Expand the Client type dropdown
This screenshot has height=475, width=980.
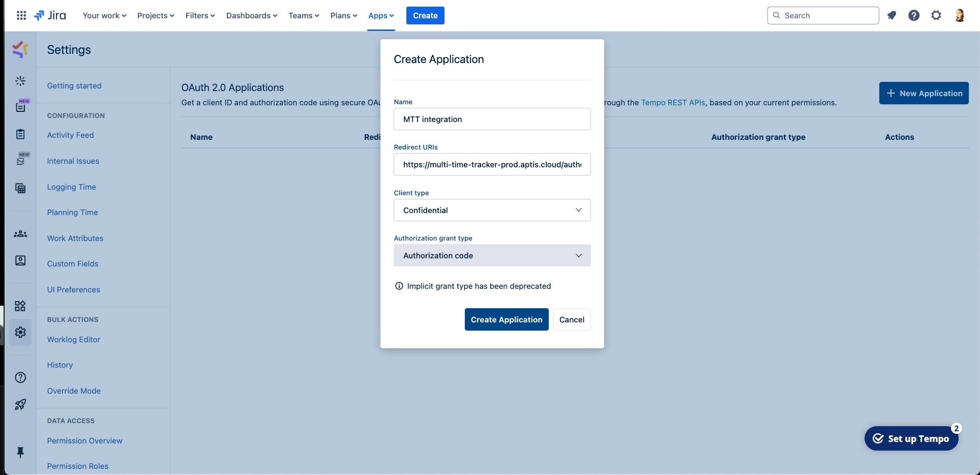point(492,210)
